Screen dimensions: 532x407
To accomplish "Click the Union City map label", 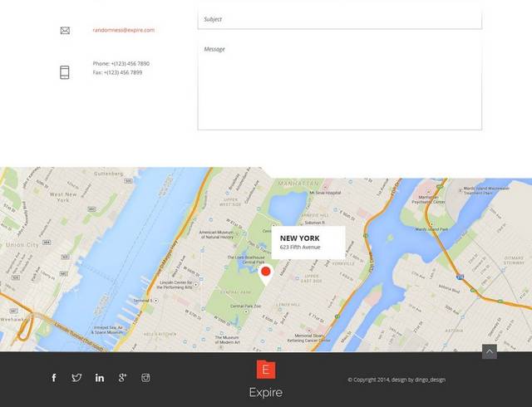I will (22, 245).
